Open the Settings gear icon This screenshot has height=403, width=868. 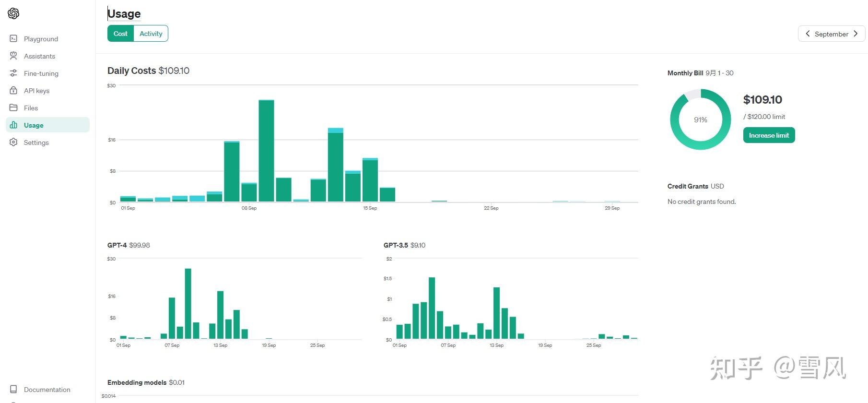pos(13,142)
